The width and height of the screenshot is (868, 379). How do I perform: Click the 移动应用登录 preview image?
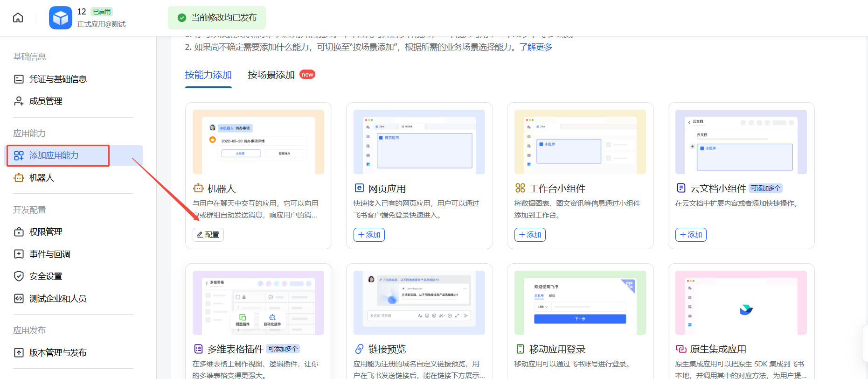click(580, 302)
